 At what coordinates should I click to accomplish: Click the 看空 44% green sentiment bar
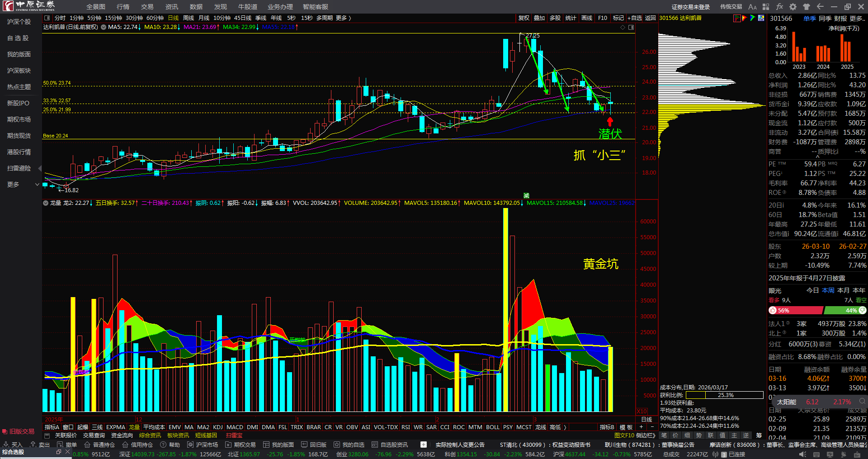(x=845, y=310)
